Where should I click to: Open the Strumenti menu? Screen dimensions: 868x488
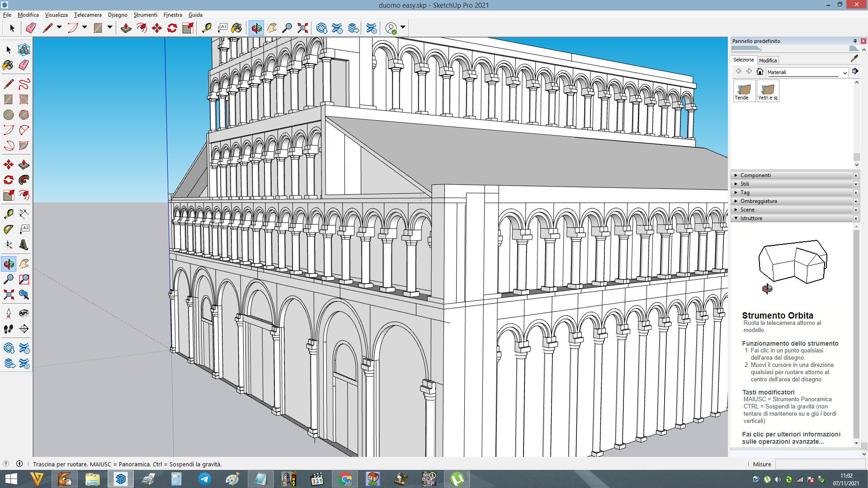point(145,15)
